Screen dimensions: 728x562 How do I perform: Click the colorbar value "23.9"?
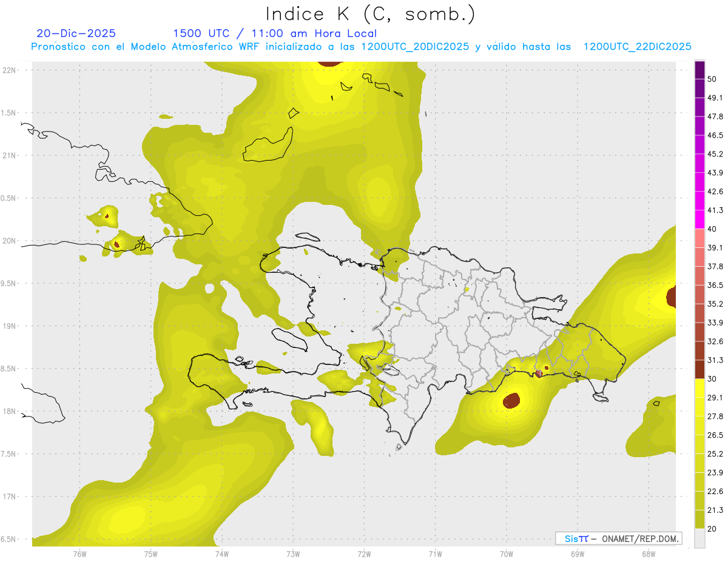(715, 473)
